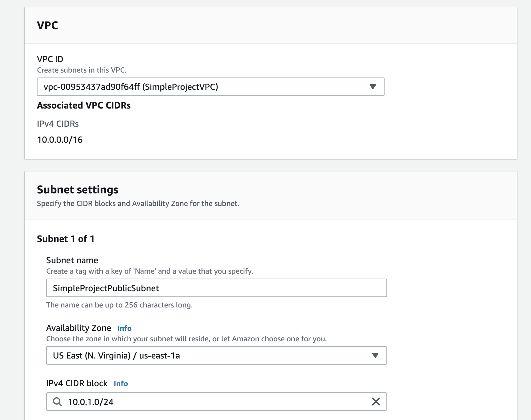Screen dimensions: 531x420
Task: Click into the Subnet name field
Action: point(216,288)
